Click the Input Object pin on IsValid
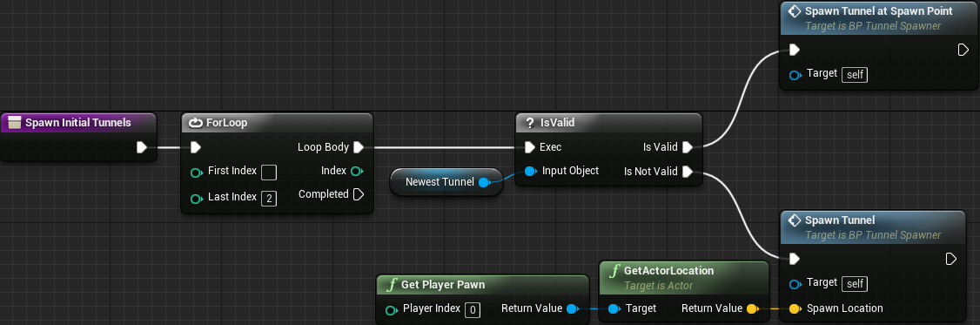Viewport: 980px width, 325px height. tap(531, 171)
